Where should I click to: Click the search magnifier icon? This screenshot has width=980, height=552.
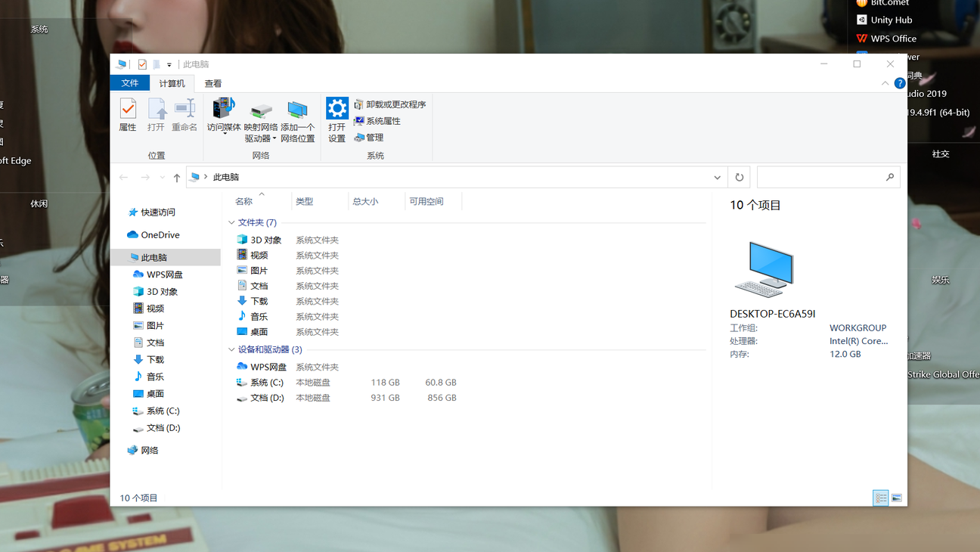tap(890, 177)
